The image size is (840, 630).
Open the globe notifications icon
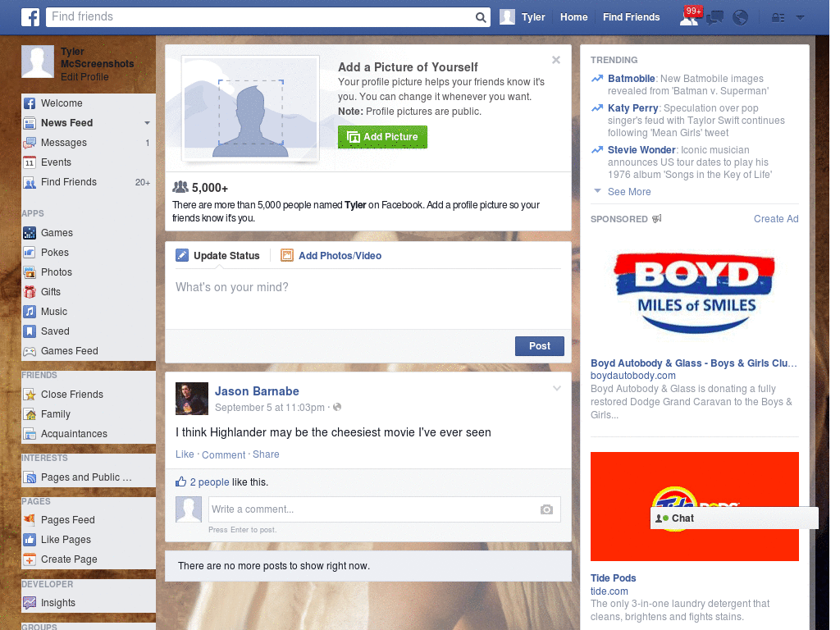coord(741,18)
